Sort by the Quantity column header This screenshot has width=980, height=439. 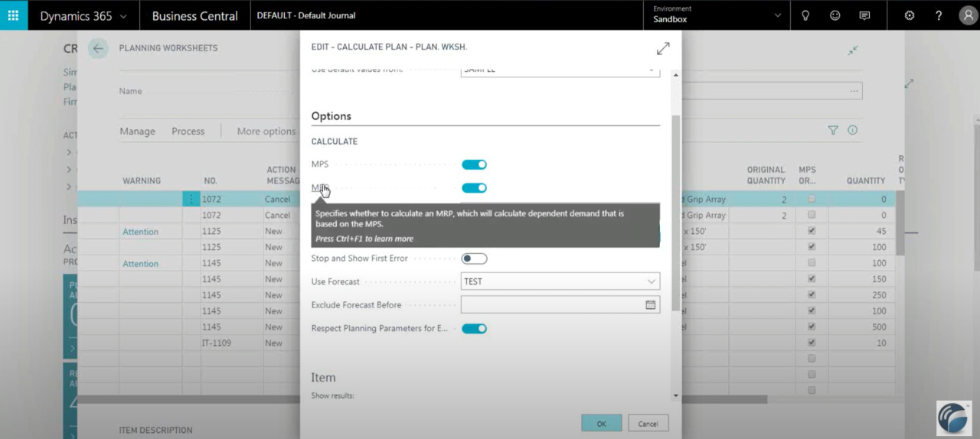pos(866,181)
